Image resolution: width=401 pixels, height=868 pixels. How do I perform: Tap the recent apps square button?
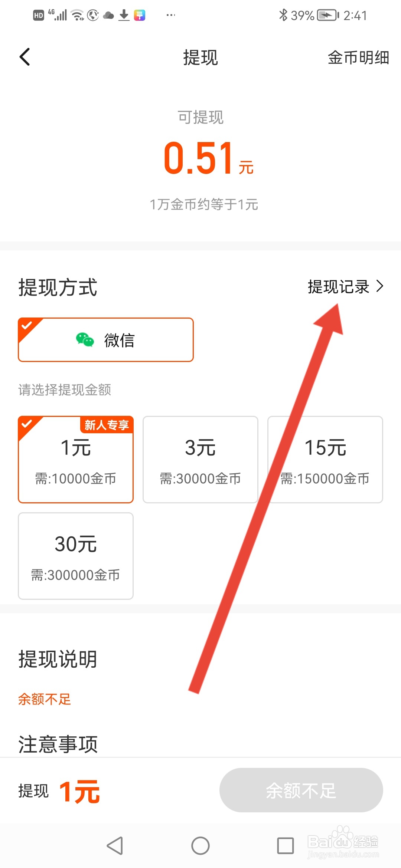[286, 846]
